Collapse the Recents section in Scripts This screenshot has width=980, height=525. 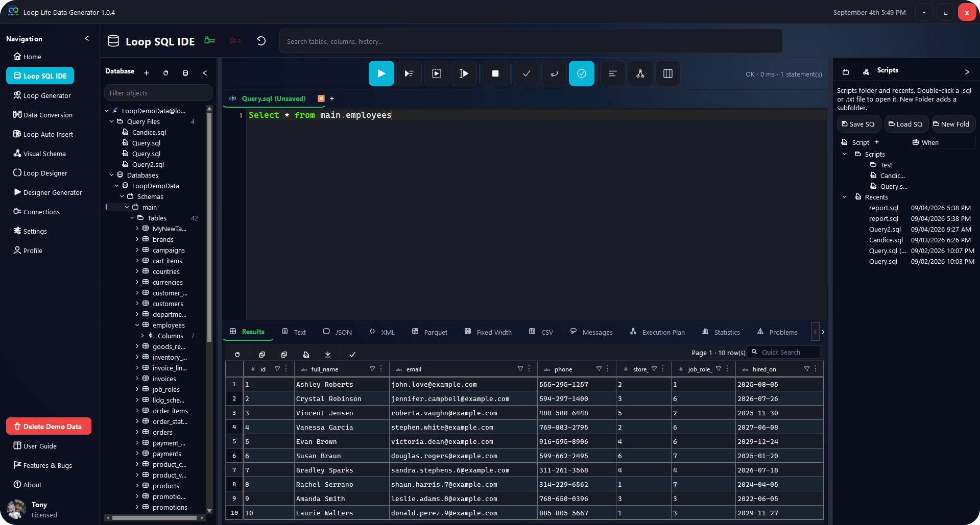coord(845,197)
